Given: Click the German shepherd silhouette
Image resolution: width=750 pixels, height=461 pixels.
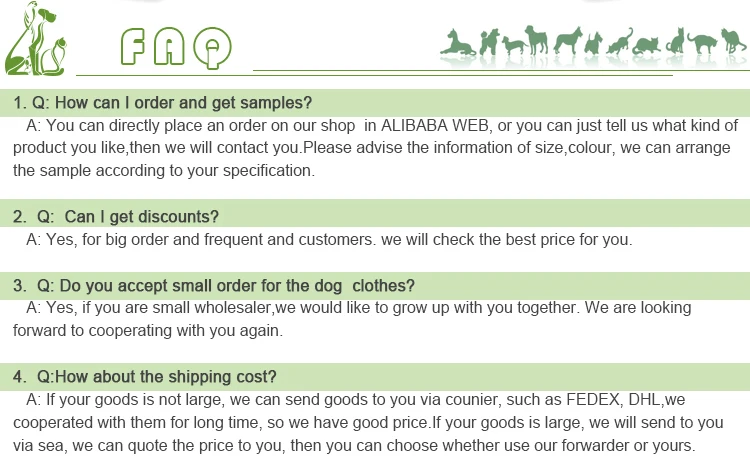Looking at the screenshot, I should pos(568,41).
